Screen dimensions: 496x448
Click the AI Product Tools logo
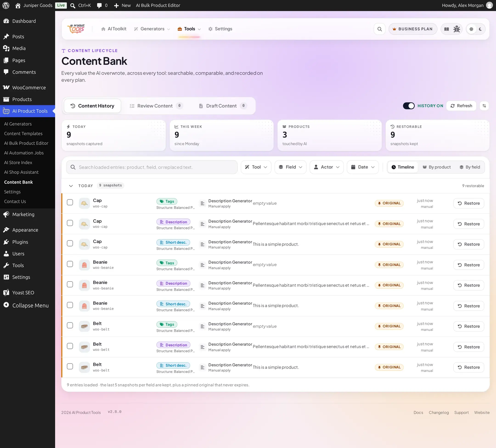pyautogui.click(x=76, y=29)
